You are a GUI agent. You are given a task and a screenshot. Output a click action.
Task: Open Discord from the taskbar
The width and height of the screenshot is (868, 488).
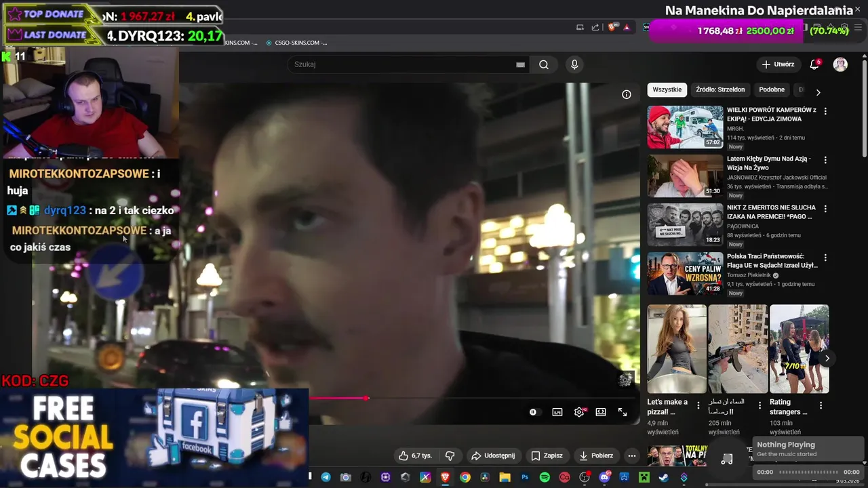point(604,477)
